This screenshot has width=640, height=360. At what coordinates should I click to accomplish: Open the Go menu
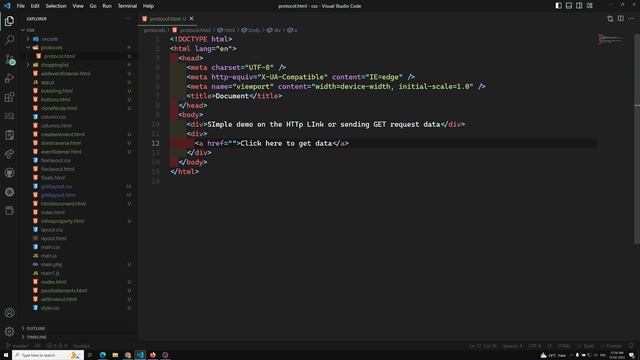(x=93, y=6)
